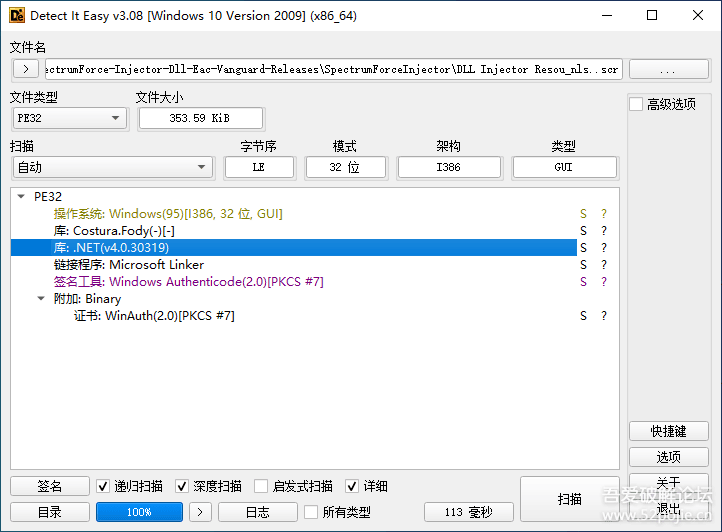
Task: Maximize the Detect It Easy window
Action: pyautogui.click(x=652, y=16)
